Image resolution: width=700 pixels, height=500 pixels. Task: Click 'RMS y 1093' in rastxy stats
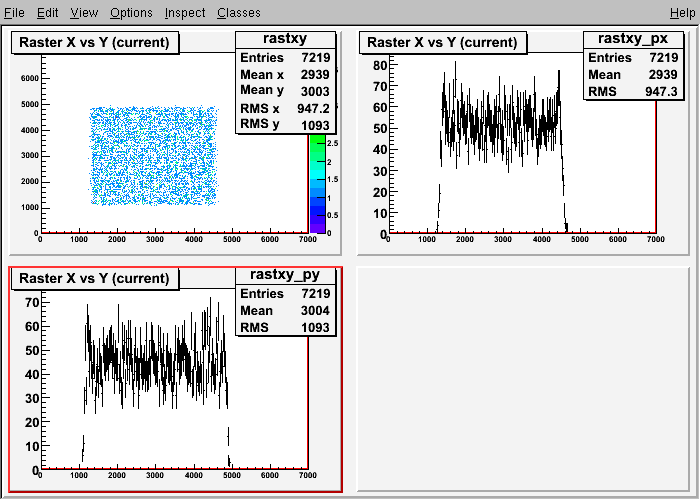click(285, 125)
